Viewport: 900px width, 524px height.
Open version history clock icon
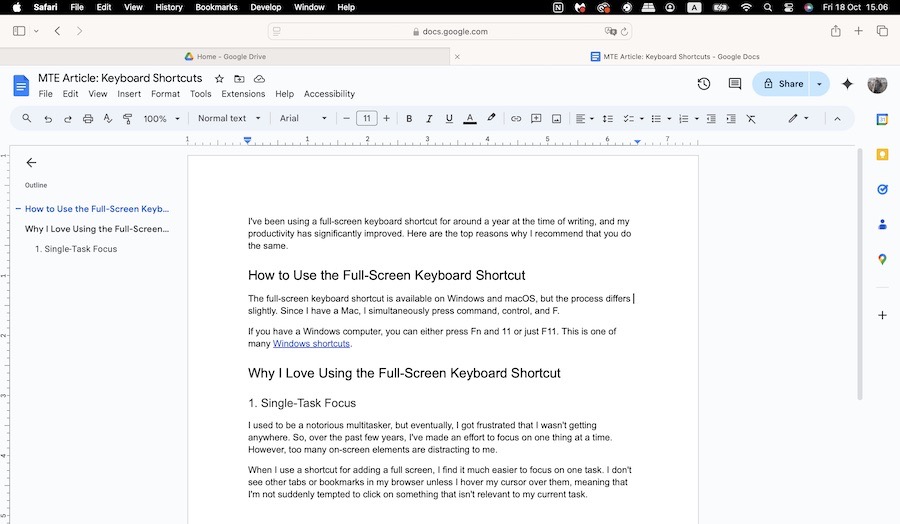click(704, 84)
